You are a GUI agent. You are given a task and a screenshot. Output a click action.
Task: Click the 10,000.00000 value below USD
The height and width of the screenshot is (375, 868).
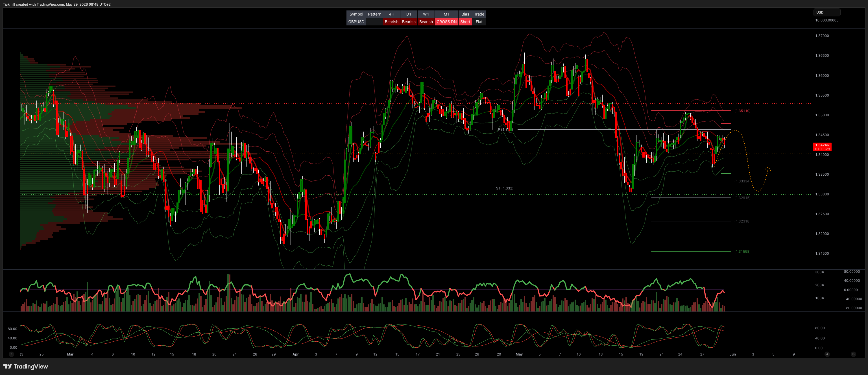(x=826, y=20)
